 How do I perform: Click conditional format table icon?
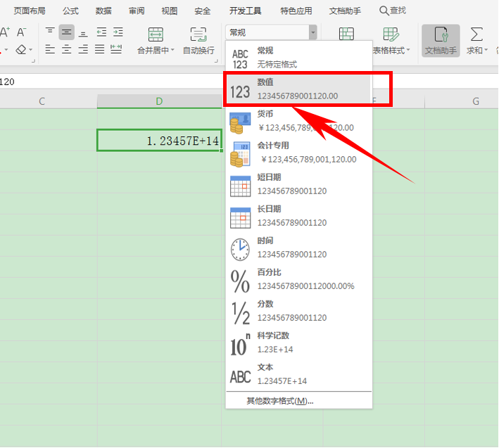click(346, 34)
